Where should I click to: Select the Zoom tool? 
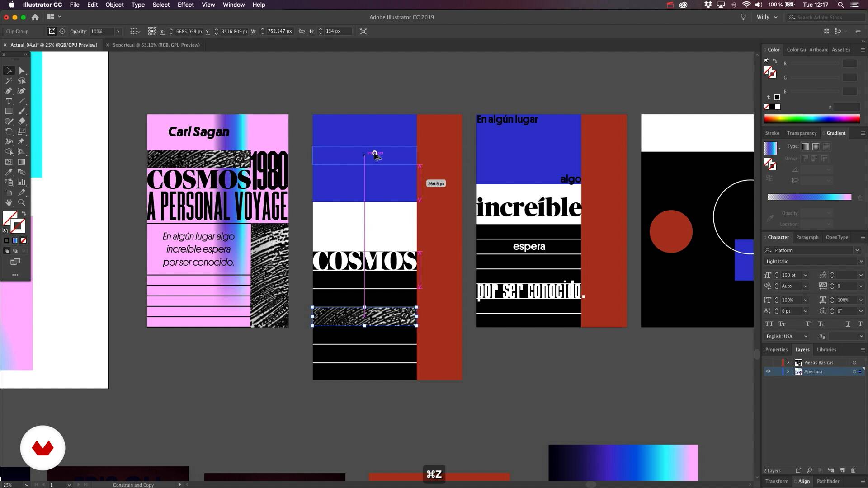22,202
